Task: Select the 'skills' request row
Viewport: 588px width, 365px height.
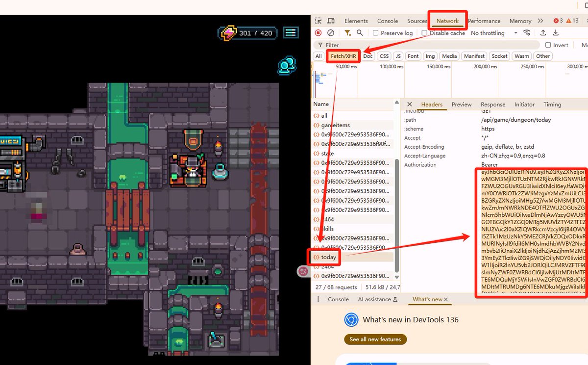Action: pos(353,229)
